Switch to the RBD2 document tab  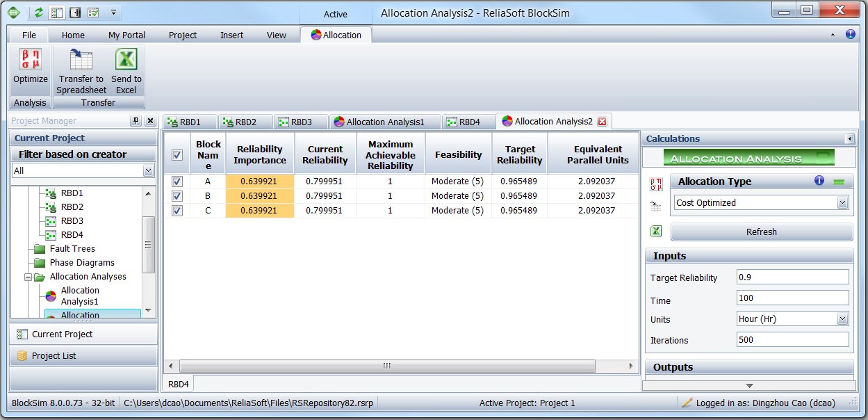tap(245, 122)
